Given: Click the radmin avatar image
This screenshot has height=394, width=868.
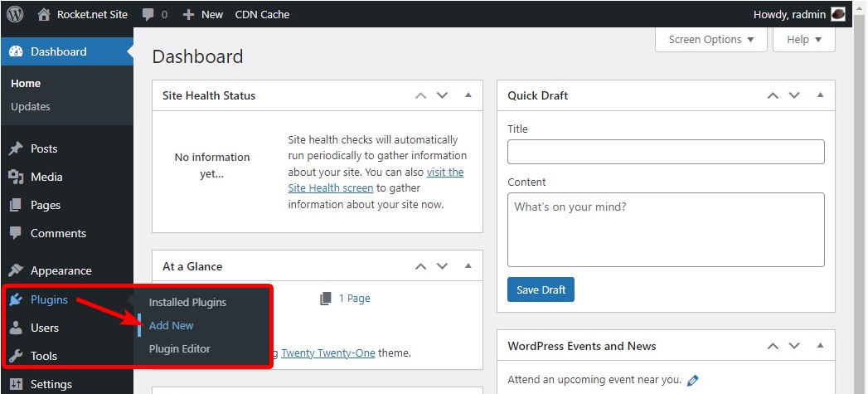Looking at the screenshot, I should (x=838, y=14).
